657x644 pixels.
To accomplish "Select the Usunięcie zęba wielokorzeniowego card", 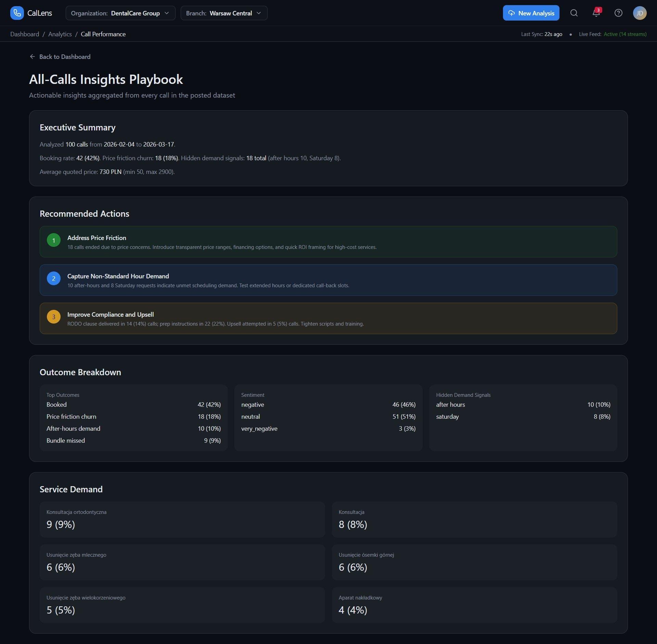I will [x=182, y=605].
